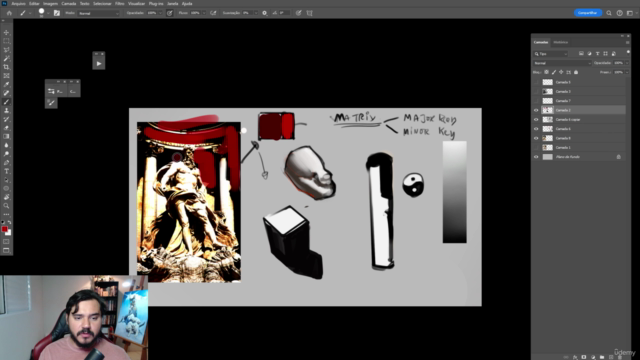Hide the Camada 8 layer
The image size is (640, 360).
[x=536, y=138]
